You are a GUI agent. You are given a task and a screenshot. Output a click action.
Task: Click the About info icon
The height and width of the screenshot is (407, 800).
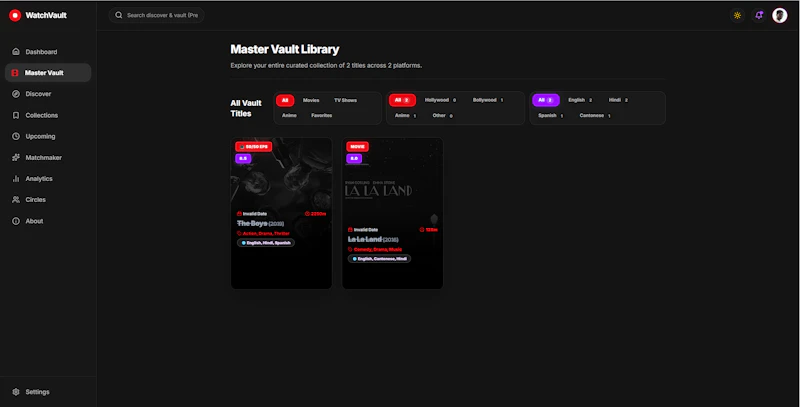[x=16, y=221]
